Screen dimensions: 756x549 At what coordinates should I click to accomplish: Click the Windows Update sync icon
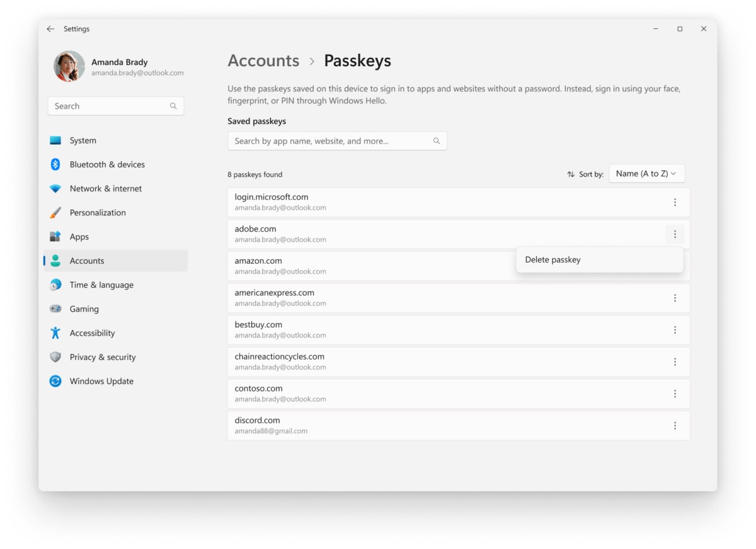point(55,381)
